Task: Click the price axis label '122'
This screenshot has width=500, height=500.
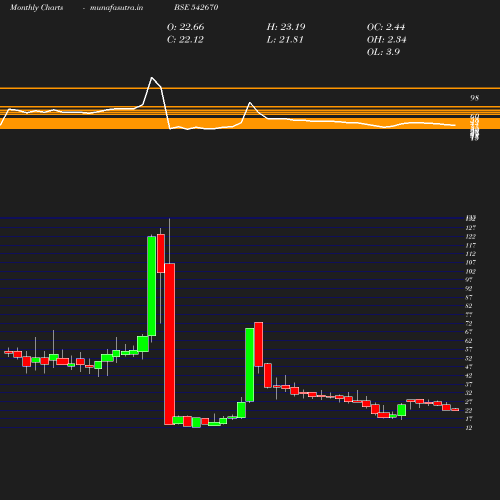Action: tap(471, 236)
